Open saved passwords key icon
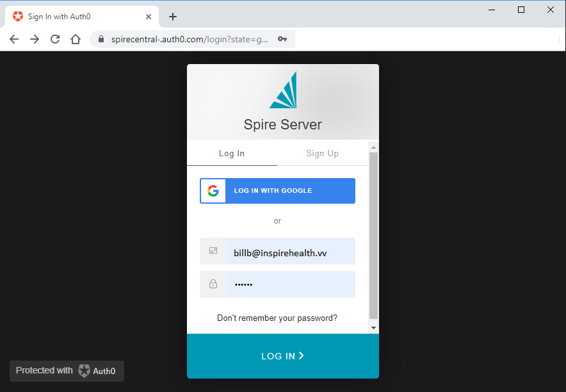Screen dimensions: 566x392 tap(282, 39)
